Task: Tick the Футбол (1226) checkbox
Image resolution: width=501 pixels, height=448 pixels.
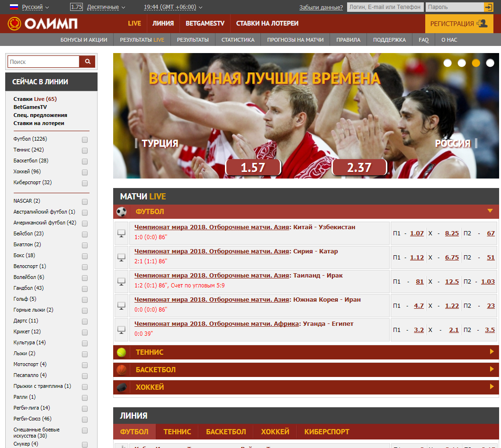Action: [85, 140]
